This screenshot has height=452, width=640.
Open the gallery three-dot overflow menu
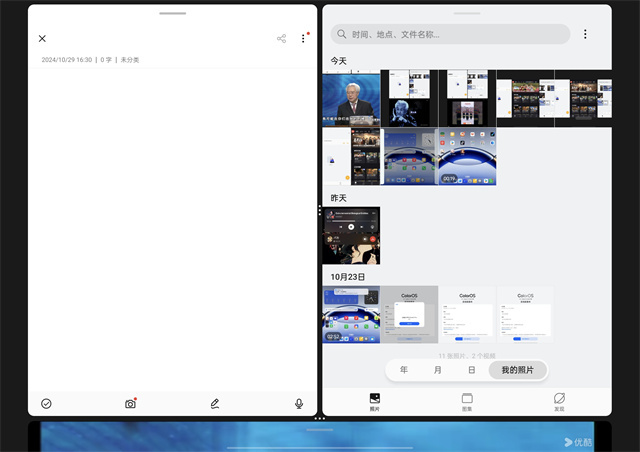click(585, 34)
